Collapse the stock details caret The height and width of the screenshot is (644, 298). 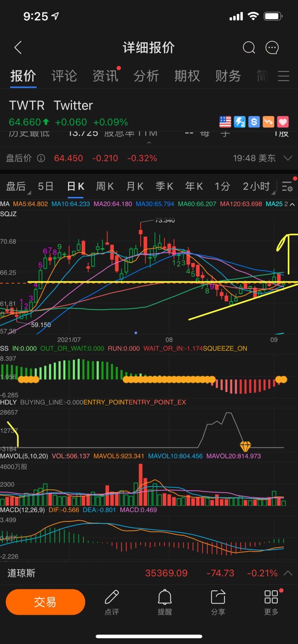tap(149, 142)
